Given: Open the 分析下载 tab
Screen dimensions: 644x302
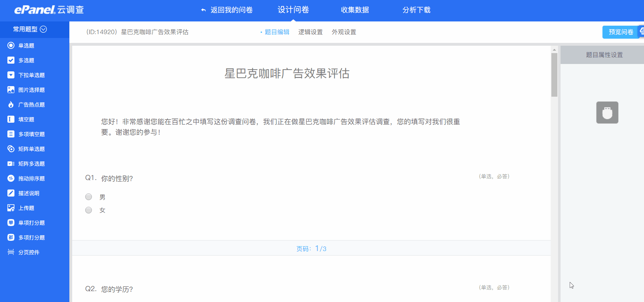Looking at the screenshot, I should 417,10.
